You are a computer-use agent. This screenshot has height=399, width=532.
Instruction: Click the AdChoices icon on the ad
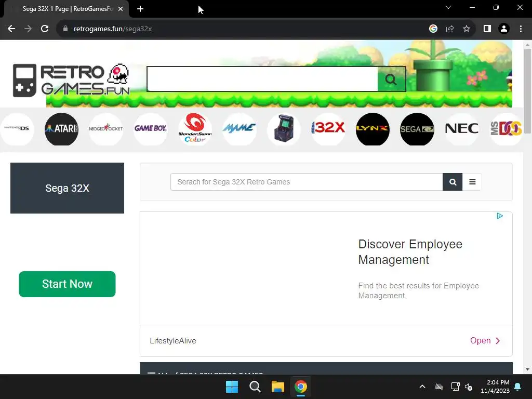pyautogui.click(x=499, y=216)
